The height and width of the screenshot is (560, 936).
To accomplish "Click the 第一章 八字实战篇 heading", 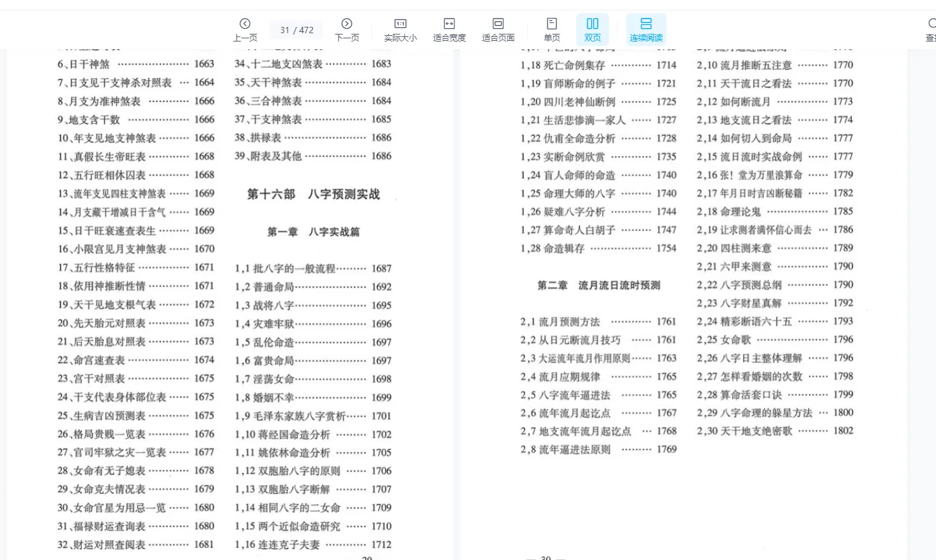I will click(x=316, y=232).
